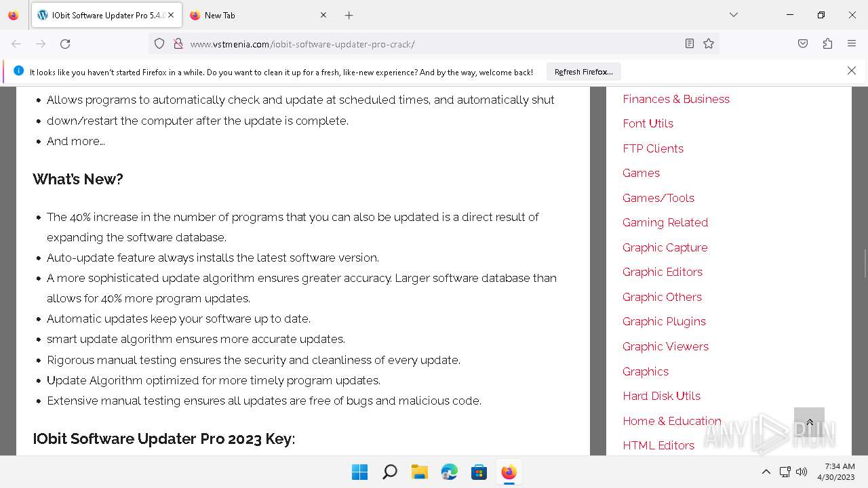Open the Windows Start menu
The width and height of the screenshot is (868, 488).
tap(359, 472)
